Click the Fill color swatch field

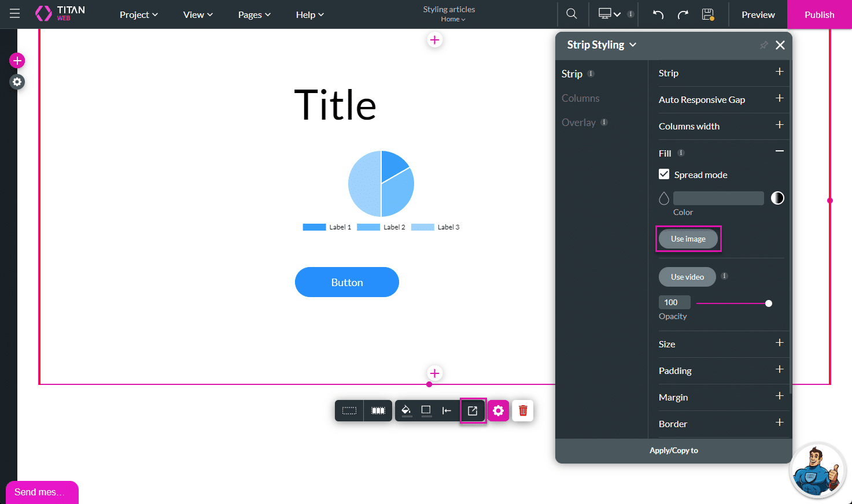pyautogui.click(x=718, y=198)
